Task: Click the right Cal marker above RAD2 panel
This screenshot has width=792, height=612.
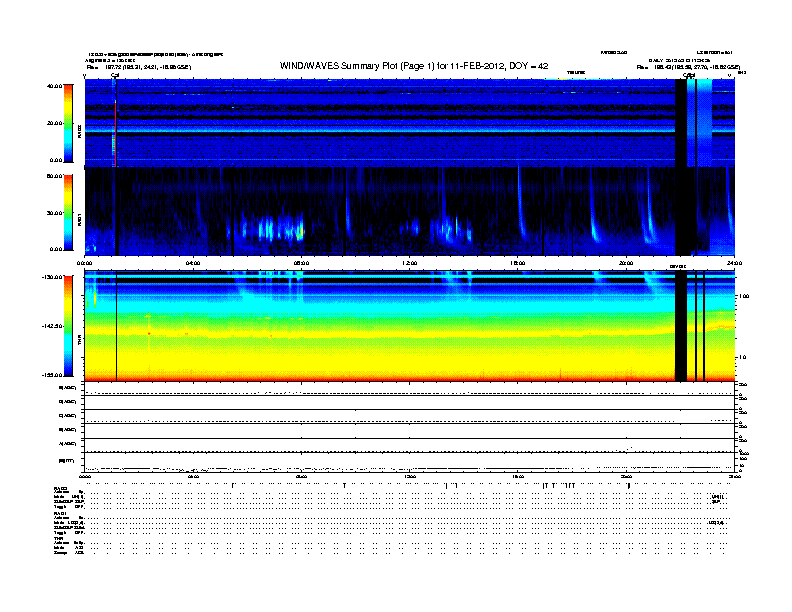Action: (x=689, y=75)
